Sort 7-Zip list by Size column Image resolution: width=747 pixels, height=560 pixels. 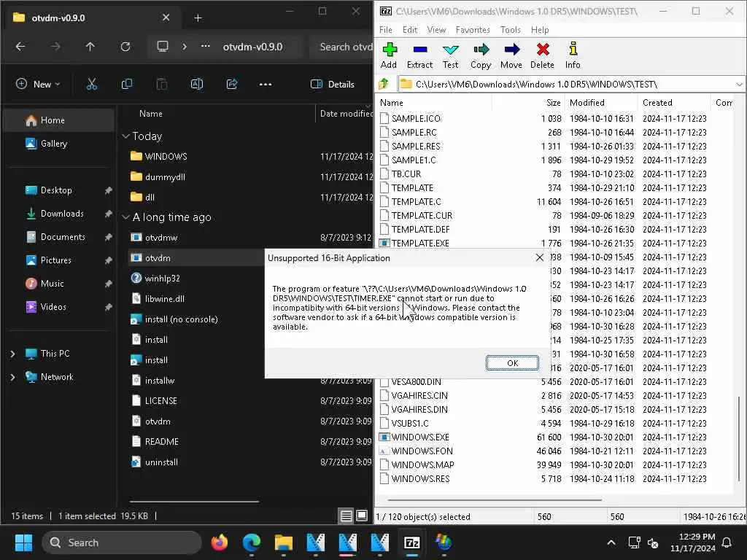[553, 102]
